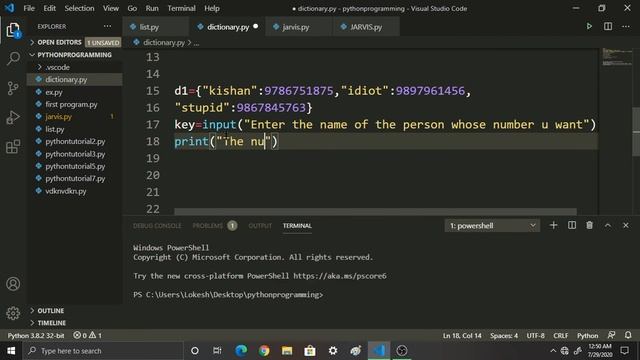Click the code minimap preview
The width and height of the screenshot is (640, 360).
click(x=617, y=57)
